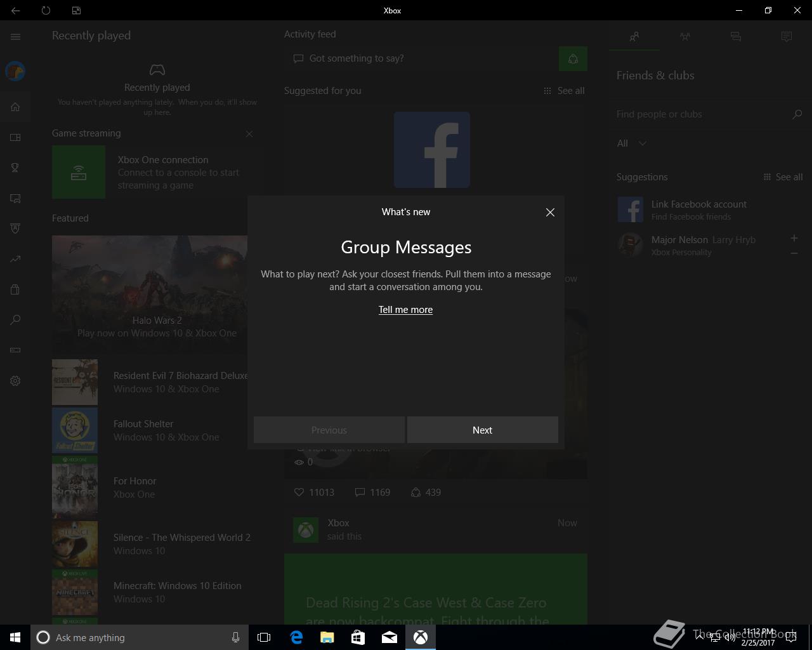See all suggested for you
This screenshot has height=650, width=812.
point(564,91)
